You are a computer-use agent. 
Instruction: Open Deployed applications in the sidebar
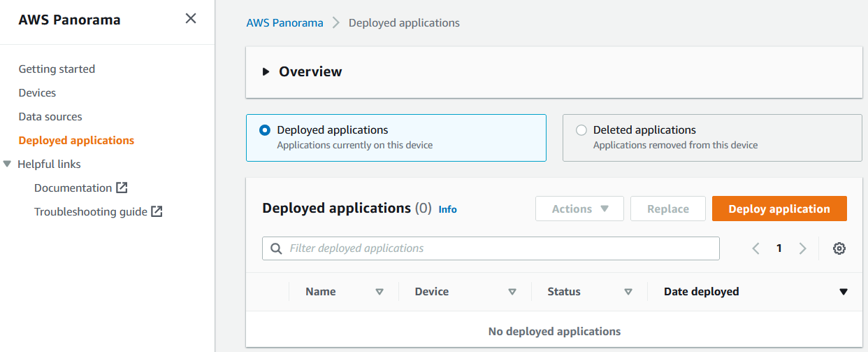pos(76,140)
